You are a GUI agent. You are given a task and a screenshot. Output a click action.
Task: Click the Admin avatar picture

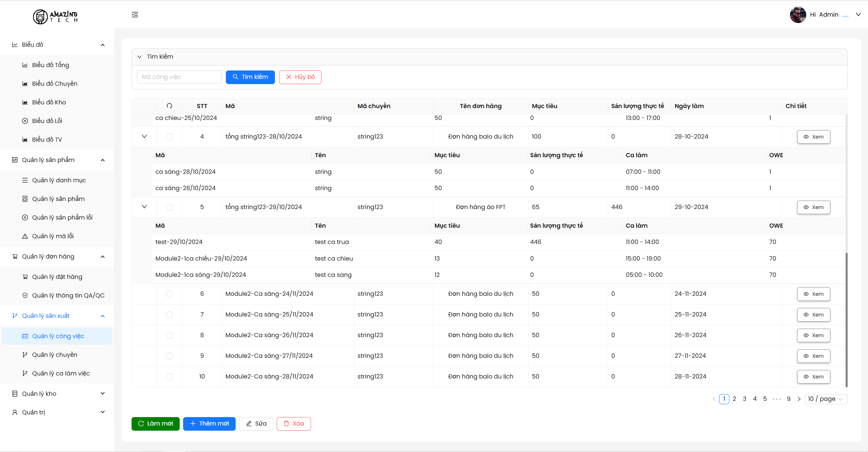point(797,15)
